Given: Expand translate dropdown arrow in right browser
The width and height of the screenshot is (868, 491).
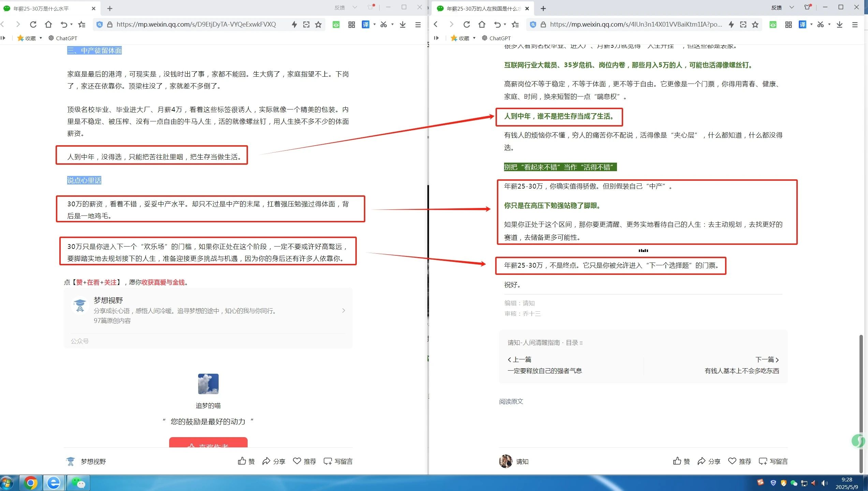Looking at the screenshot, I should tap(811, 25).
